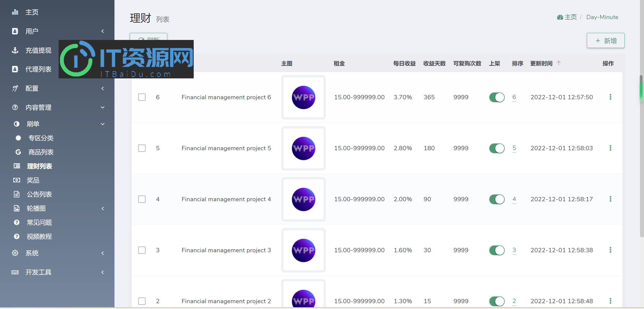The image size is (644, 309).
Task: Click the 充值提现 anchor icon
Action: coord(15,50)
